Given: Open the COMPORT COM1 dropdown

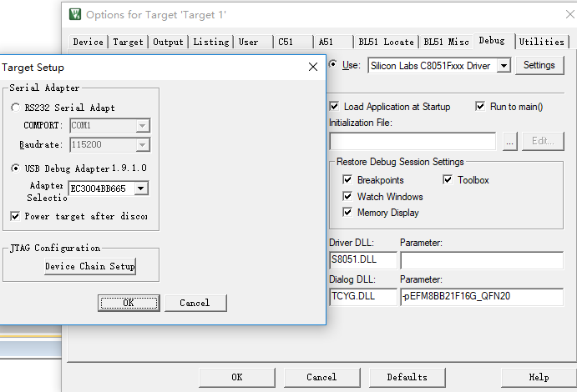Looking at the screenshot, I should tap(143, 126).
